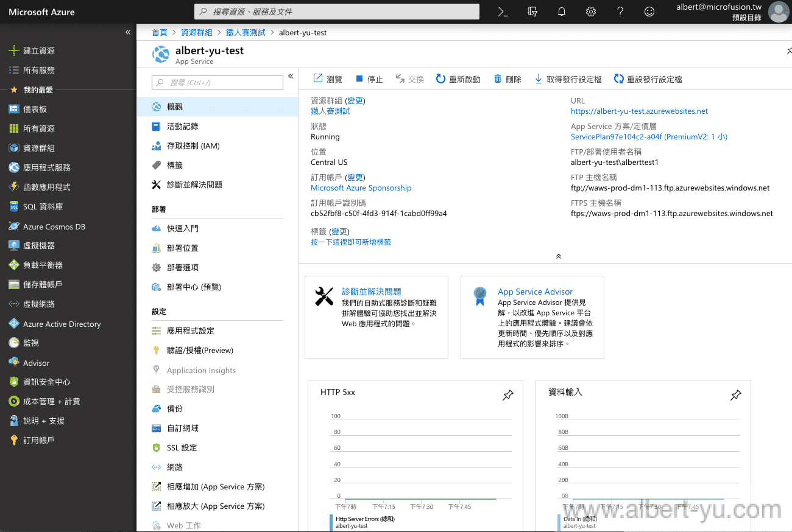The image size is (792, 532).
Task: Select 快速入門 in the resource menu
Action: 217,228
